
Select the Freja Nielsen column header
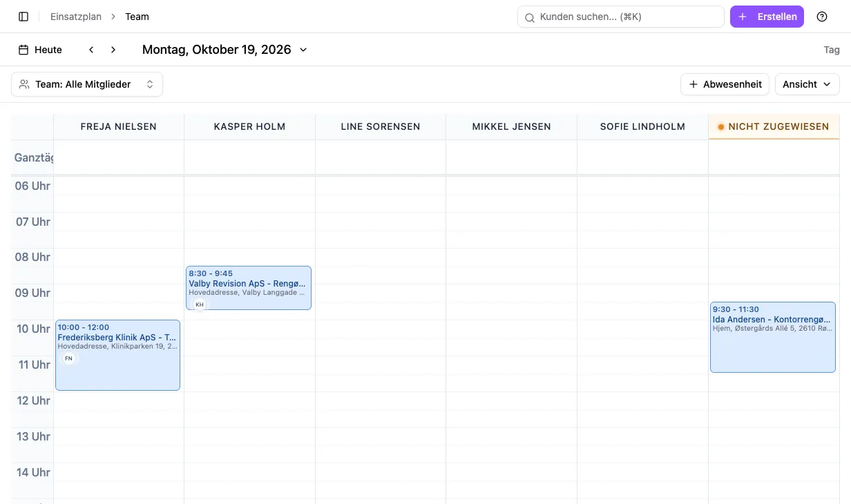[119, 127]
